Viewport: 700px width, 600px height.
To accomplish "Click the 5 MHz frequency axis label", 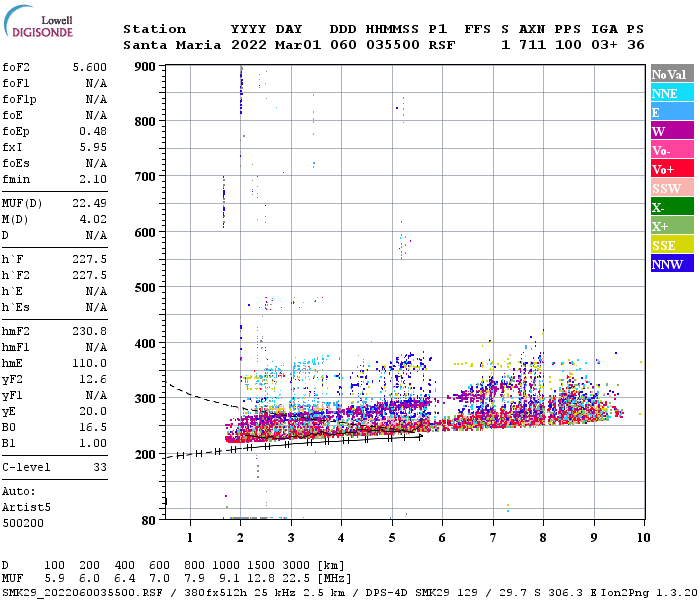I will point(392,538).
